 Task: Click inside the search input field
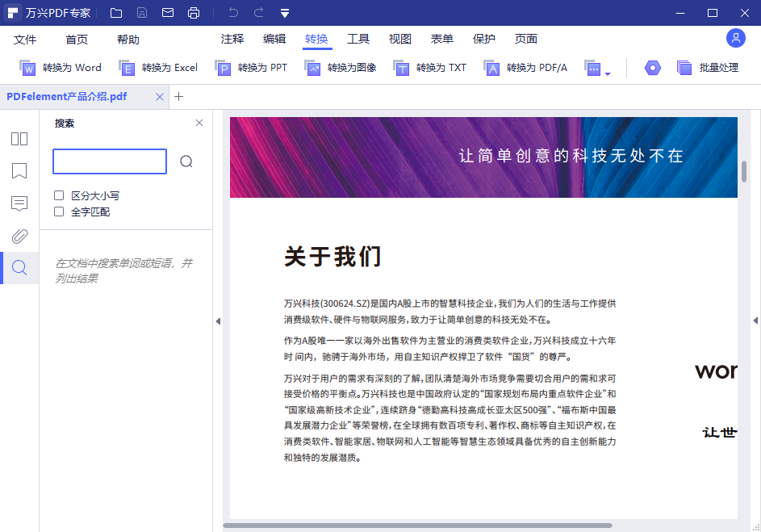(x=109, y=161)
